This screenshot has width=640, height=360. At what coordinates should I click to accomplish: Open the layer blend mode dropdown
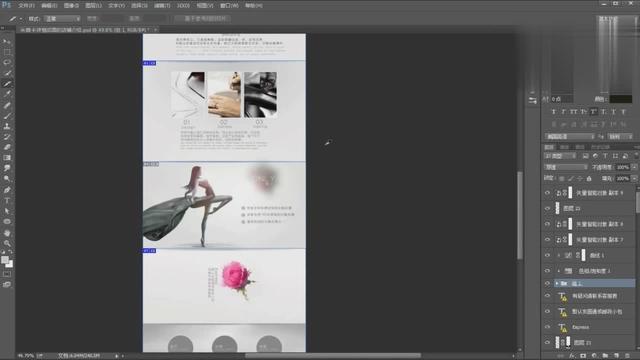(566, 167)
